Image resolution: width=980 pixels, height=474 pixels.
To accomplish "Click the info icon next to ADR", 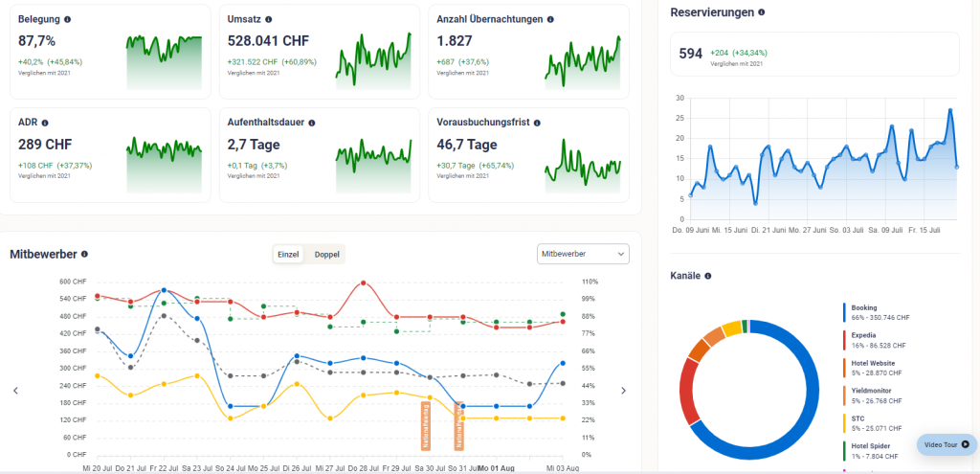I will (x=45, y=123).
